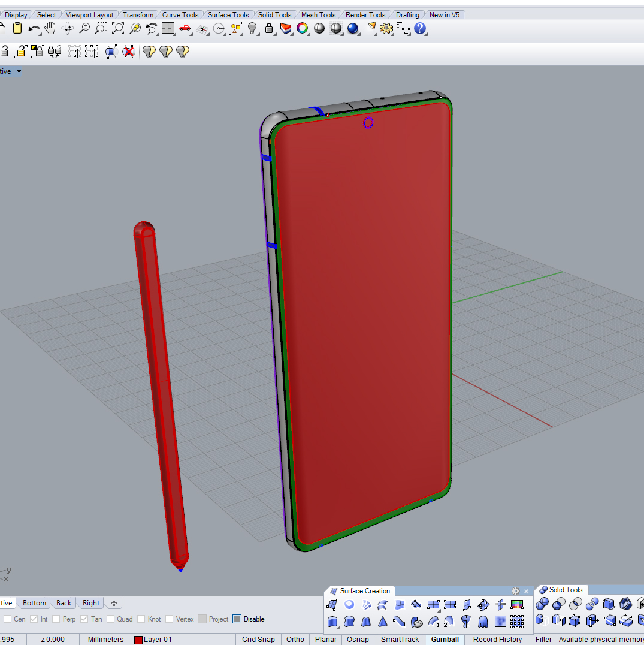Click the padlock Lock icon
Viewport: 644px width, 645px height.
pos(269,28)
